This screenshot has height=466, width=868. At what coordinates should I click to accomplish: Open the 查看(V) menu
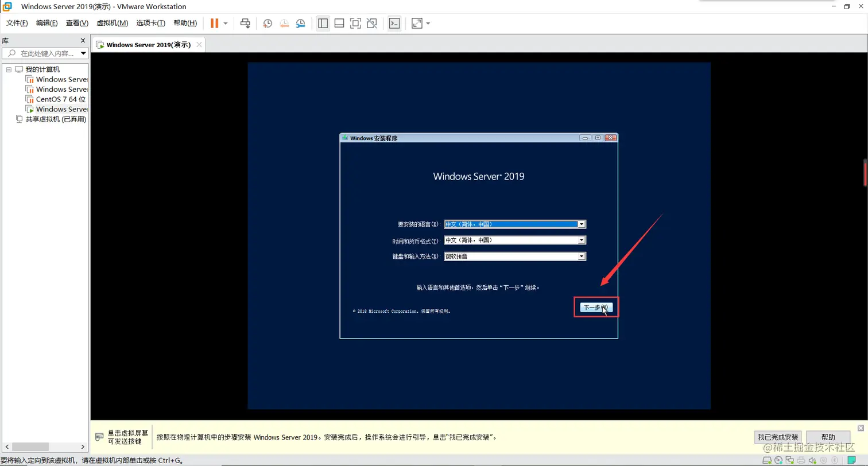click(77, 23)
